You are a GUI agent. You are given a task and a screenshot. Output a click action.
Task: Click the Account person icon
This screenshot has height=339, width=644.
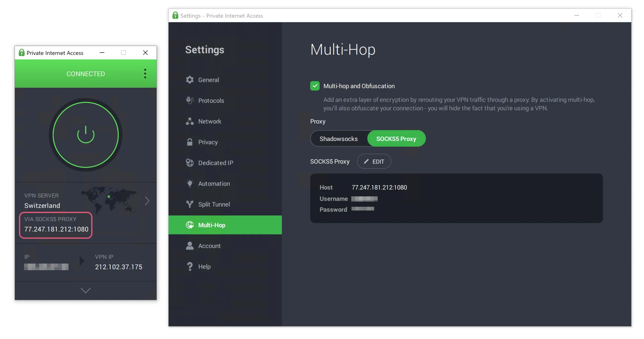190,246
